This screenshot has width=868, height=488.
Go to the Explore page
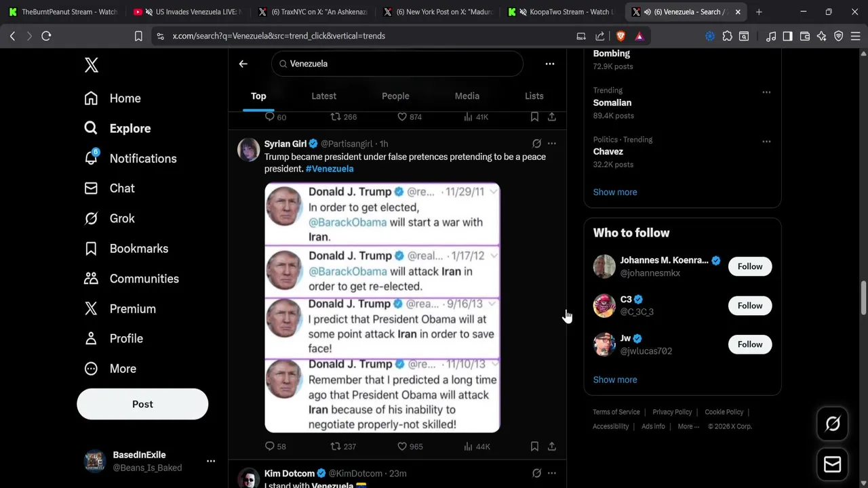tap(117, 128)
